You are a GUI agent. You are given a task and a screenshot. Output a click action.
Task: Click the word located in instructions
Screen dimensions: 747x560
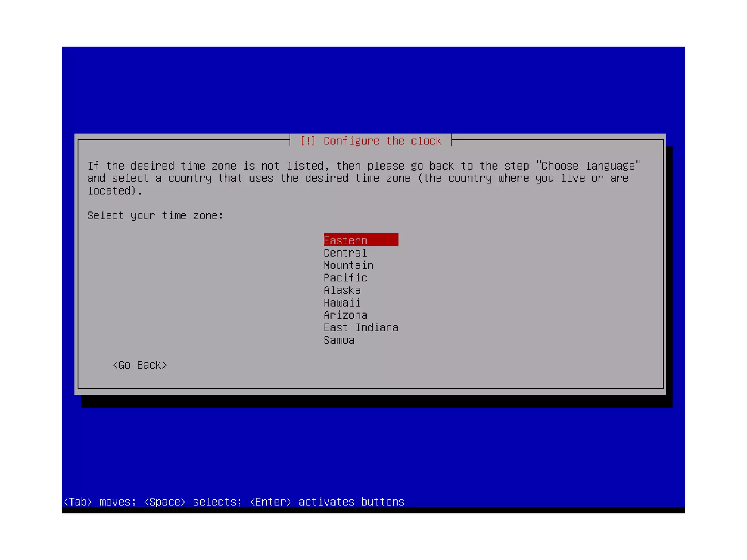coord(109,191)
